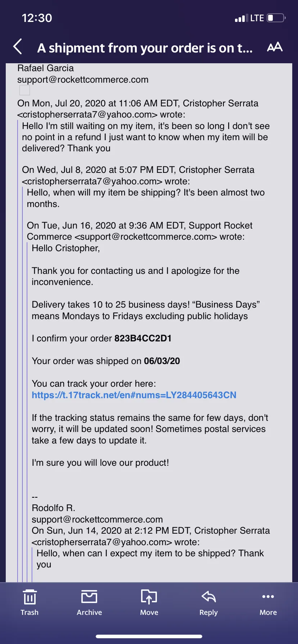298x644 pixels.
Task: Tap the LTE signal indicator
Action: (x=257, y=18)
